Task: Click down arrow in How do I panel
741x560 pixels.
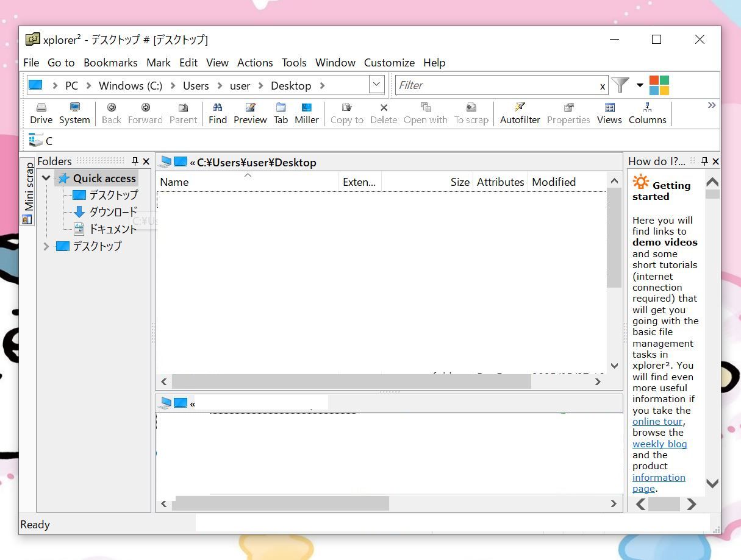Action: [712, 483]
